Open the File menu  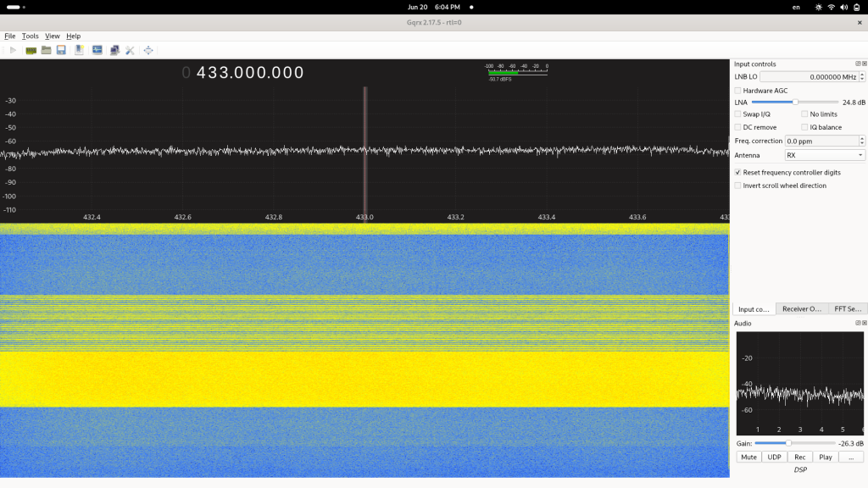coord(10,36)
